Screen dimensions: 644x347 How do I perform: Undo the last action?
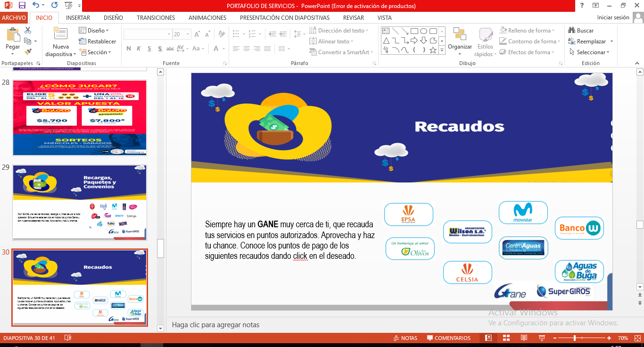[36, 6]
